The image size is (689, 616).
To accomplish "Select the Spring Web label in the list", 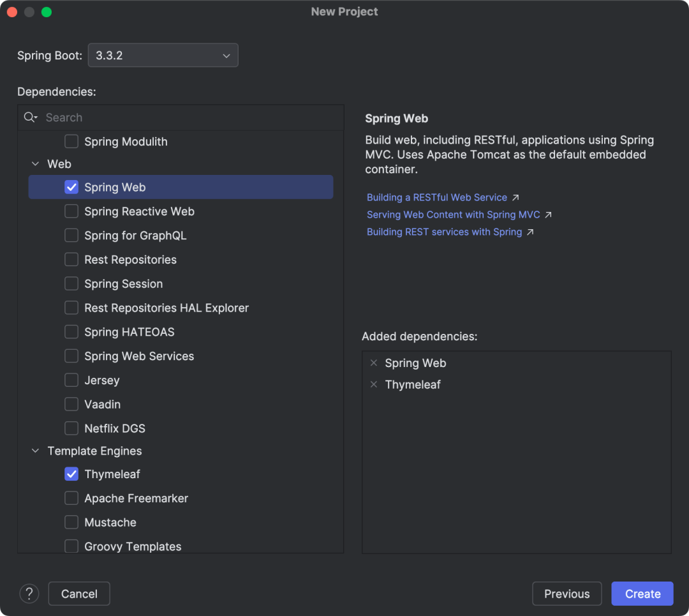I will [115, 187].
